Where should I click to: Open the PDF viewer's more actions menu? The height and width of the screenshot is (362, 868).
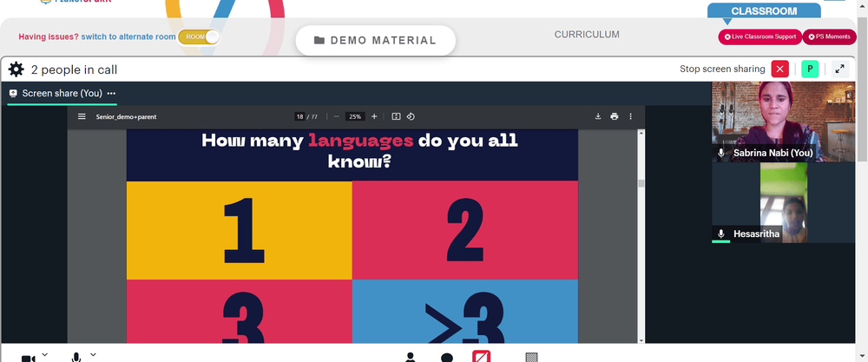tap(630, 116)
